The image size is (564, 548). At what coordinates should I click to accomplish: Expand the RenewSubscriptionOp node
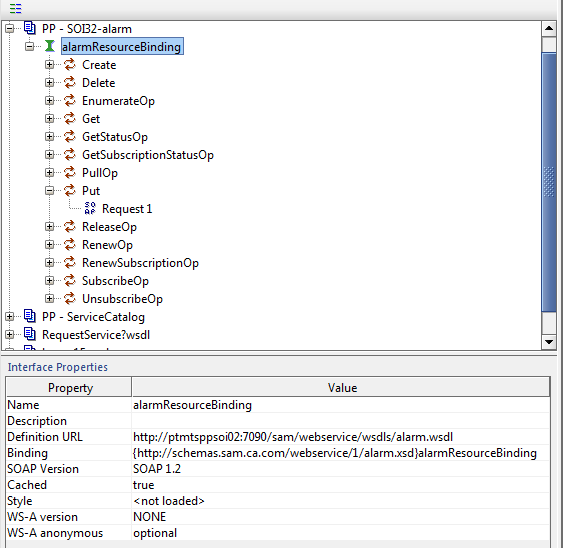pyautogui.click(x=50, y=262)
